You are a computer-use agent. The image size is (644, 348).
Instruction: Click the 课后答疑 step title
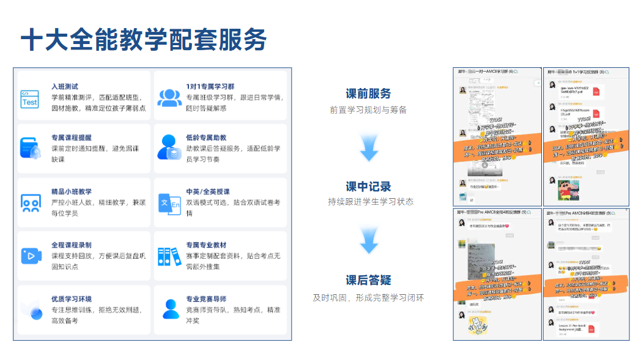coord(368,280)
